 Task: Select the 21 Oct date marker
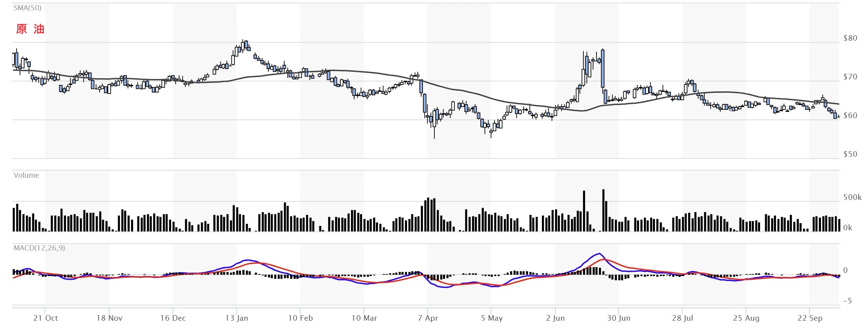pos(45,318)
